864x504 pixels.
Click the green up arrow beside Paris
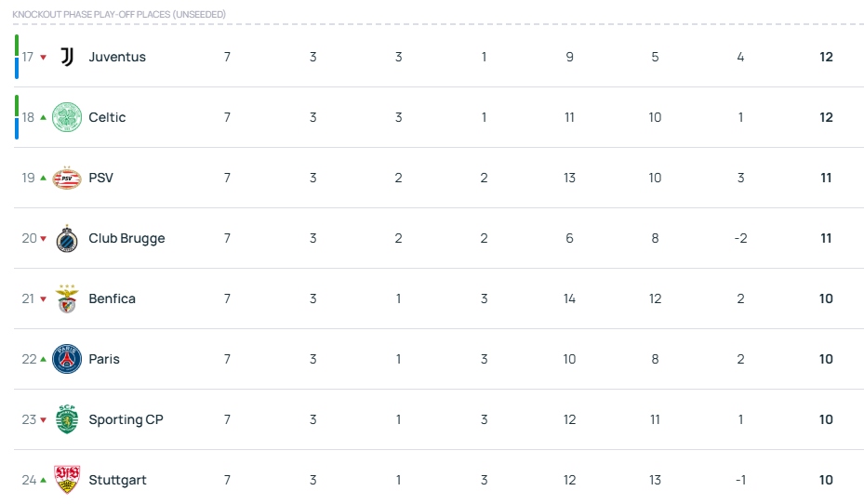(43, 359)
